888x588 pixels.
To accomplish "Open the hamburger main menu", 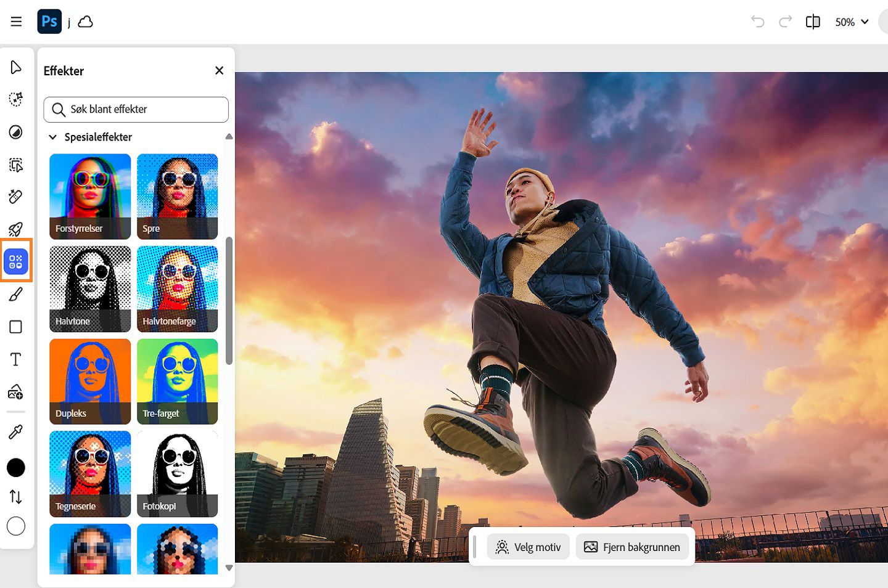I will tap(17, 22).
